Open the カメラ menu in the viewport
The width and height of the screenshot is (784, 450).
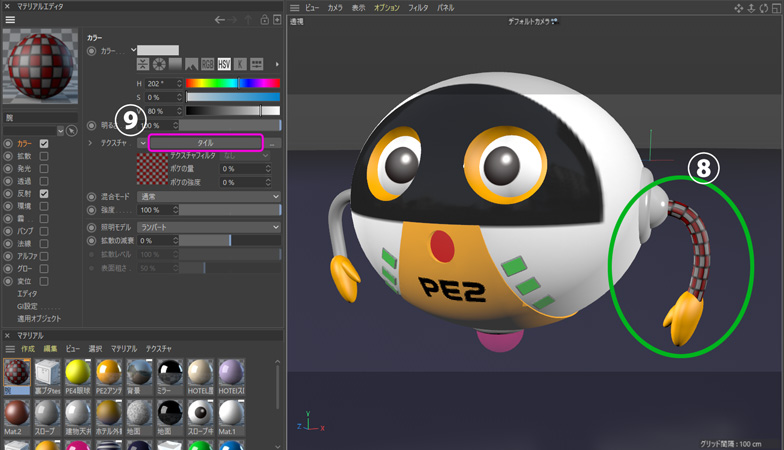335,7
